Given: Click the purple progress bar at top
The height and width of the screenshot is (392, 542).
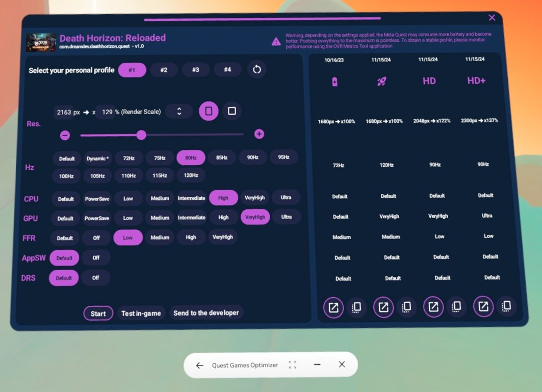Looking at the screenshot, I should click(263, 19).
